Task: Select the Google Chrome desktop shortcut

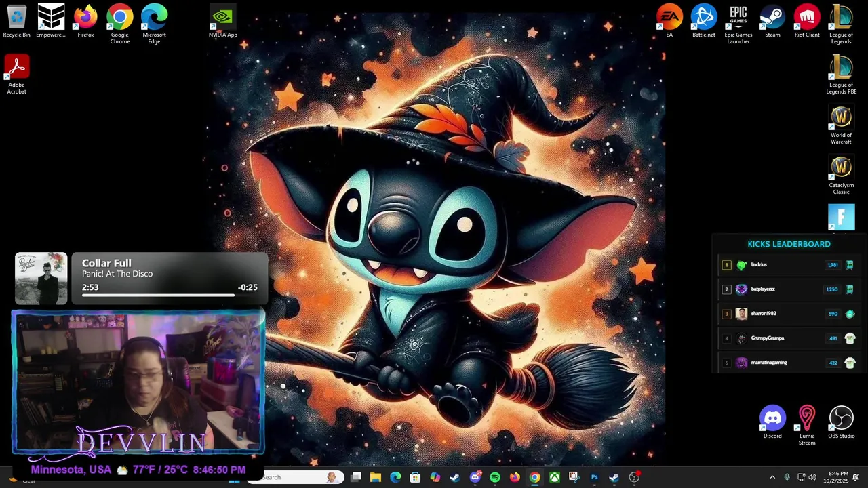Action: tap(120, 24)
